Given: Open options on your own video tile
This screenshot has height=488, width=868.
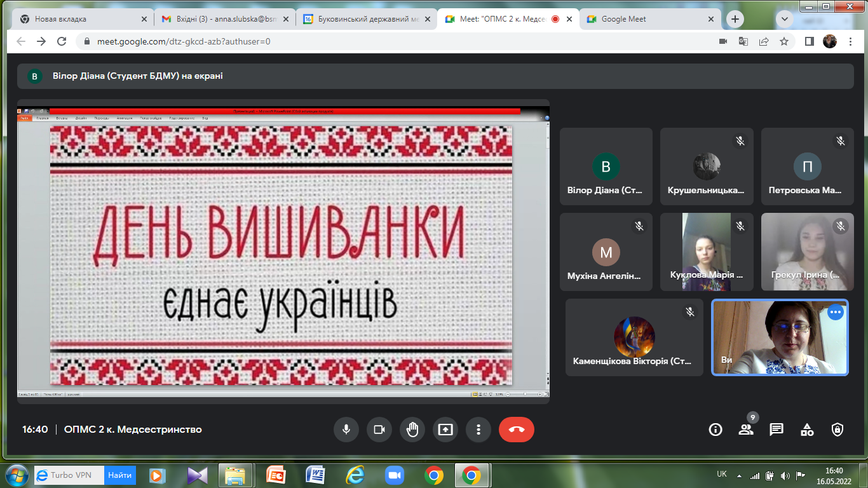Looking at the screenshot, I should pos(835,312).
